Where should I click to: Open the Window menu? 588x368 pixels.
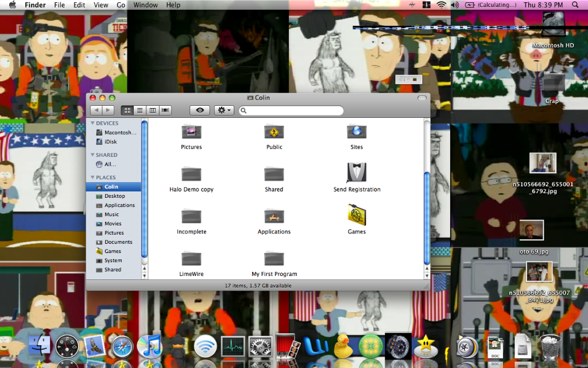pos(145,5)
